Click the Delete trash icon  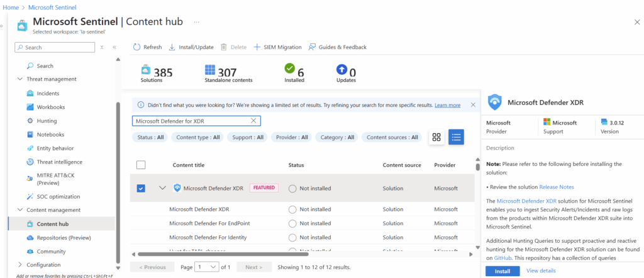pos(224,47)
